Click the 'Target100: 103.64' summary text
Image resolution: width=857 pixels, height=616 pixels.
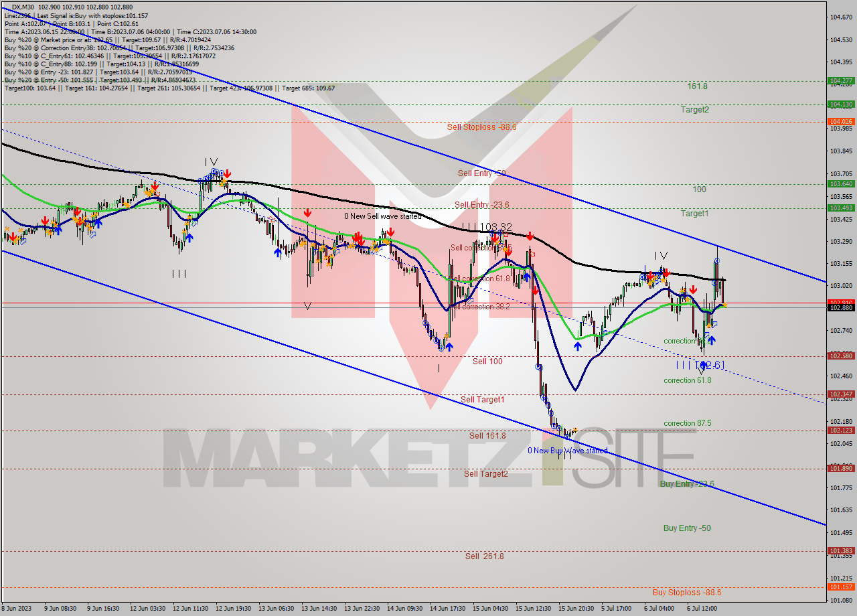tap(30, 88)
